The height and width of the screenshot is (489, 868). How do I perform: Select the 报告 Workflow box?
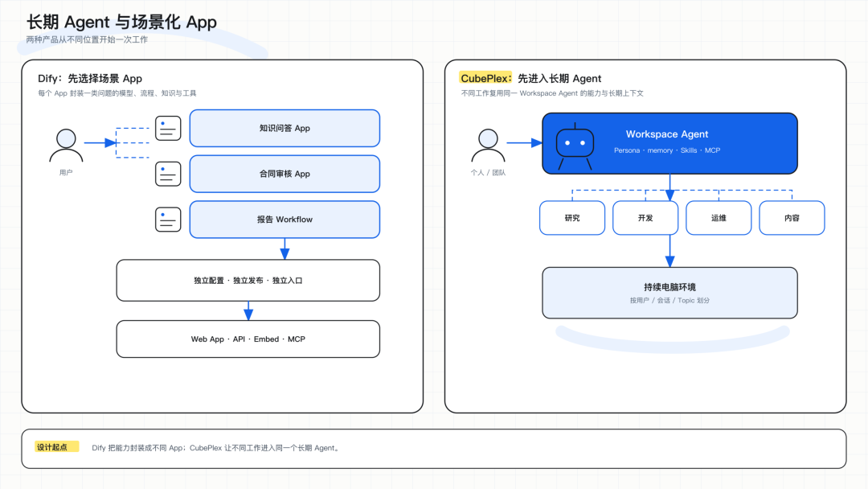[x=285, y=220]
